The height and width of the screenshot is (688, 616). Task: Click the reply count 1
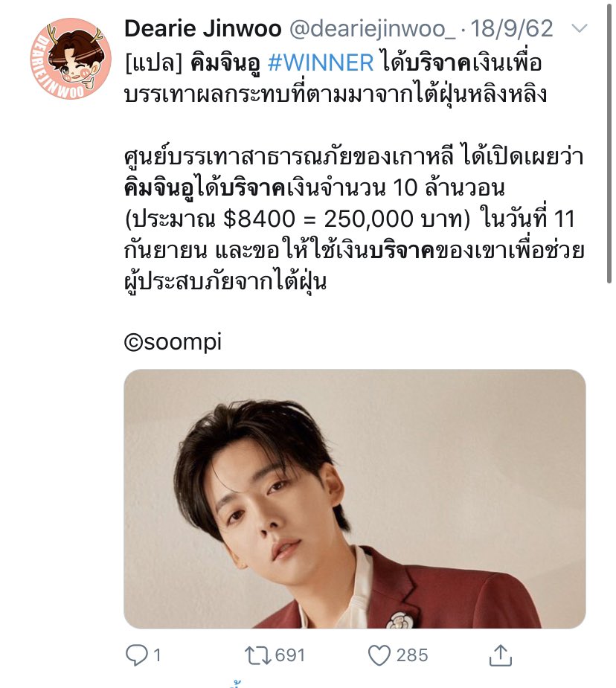point(157,655)
